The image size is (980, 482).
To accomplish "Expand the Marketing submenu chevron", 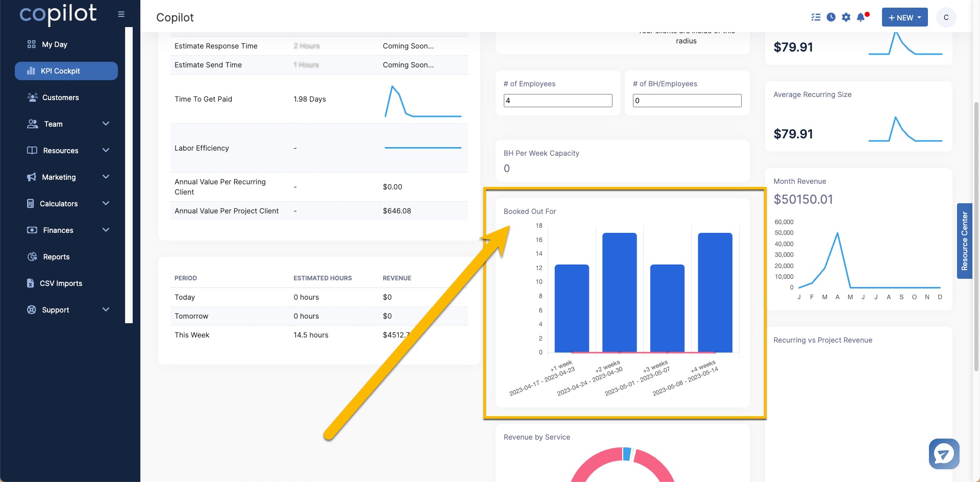I will point(106,177).
